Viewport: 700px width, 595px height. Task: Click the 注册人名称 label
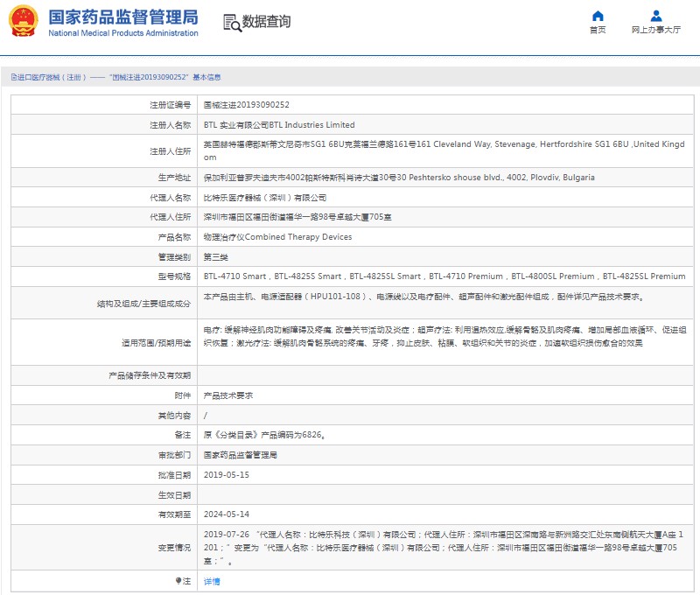(170, 125)
